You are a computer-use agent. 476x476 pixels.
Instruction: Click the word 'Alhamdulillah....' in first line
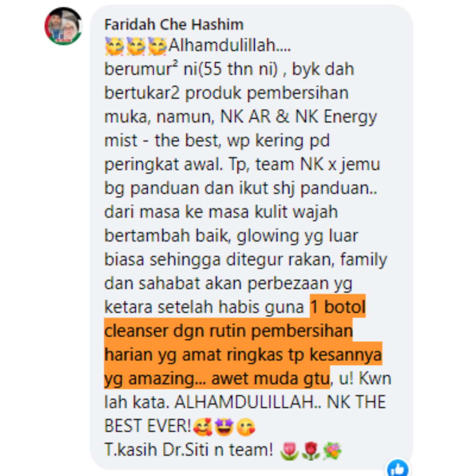pos(230,46)
